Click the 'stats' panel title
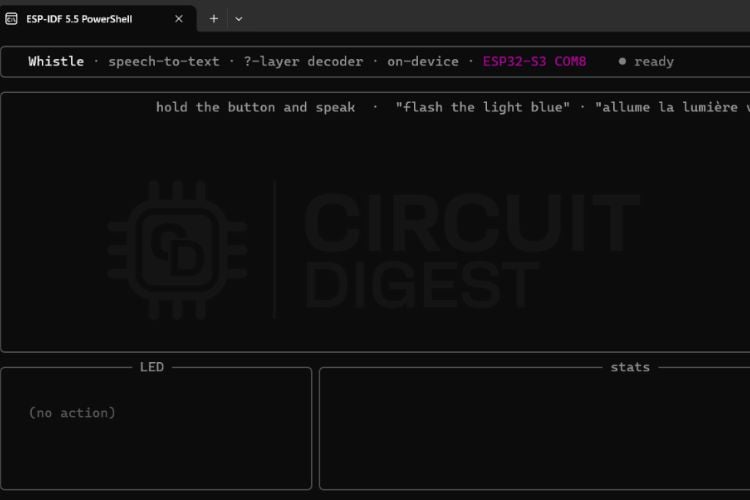 click(630, 367)
